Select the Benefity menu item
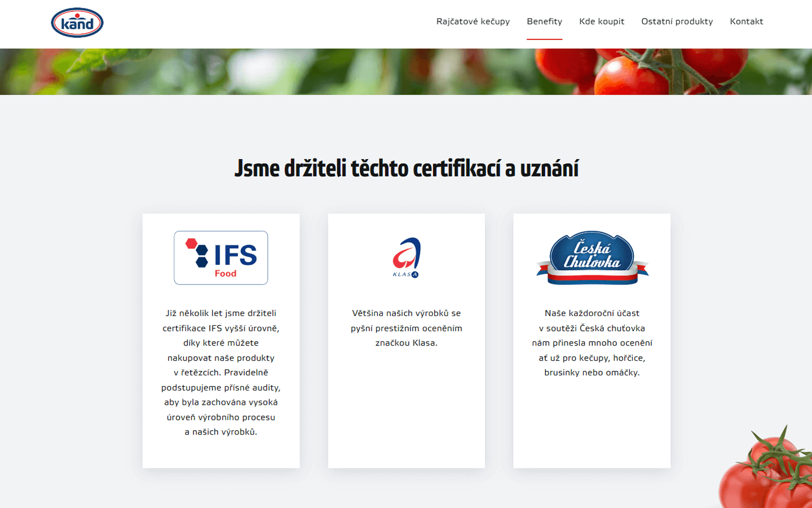 click(544, 21)
